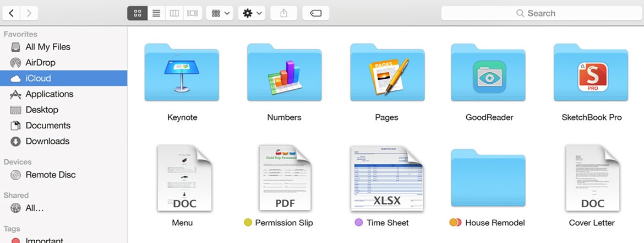The image size is (644, 243).
Task: Select the Permission Slip PDF thumbnail
Action: click(x=286, y=177)
